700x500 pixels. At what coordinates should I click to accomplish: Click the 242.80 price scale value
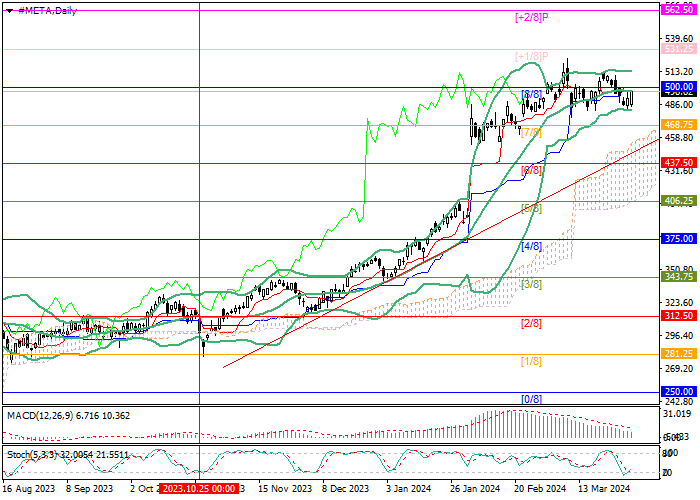point(679,401)
